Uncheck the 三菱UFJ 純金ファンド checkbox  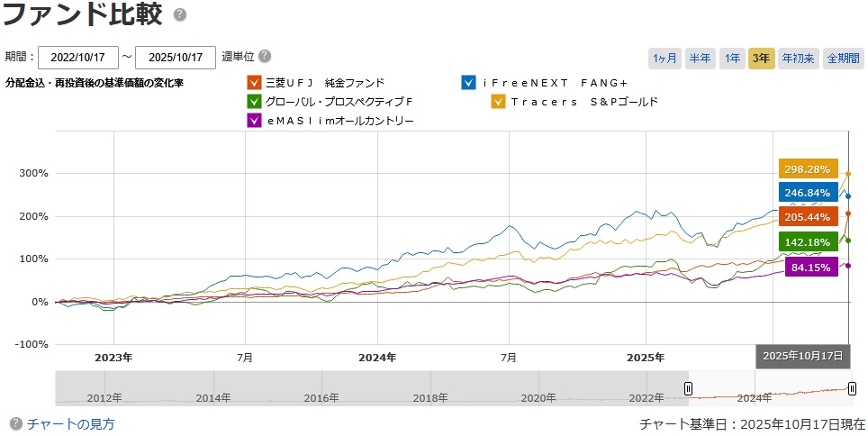[x=253, y=83]
